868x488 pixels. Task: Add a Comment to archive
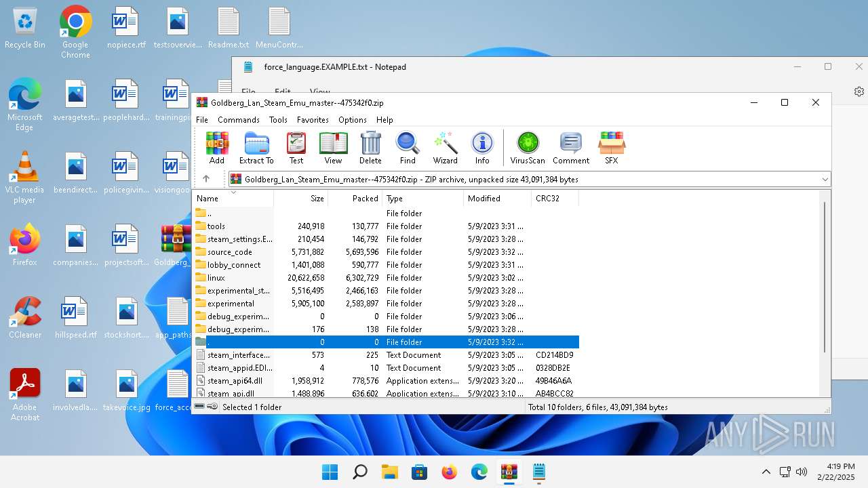pyautogui.click(x=571, y=148)
